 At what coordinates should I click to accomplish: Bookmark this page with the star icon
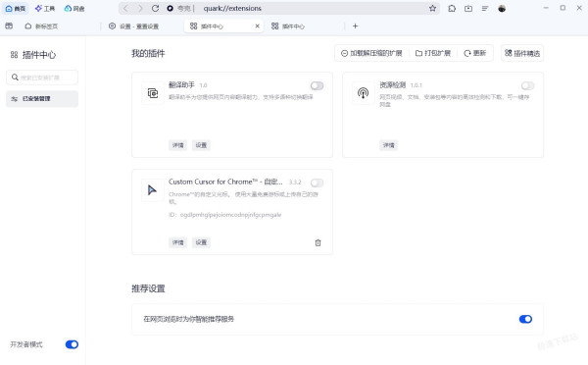[x=432, y=8]
